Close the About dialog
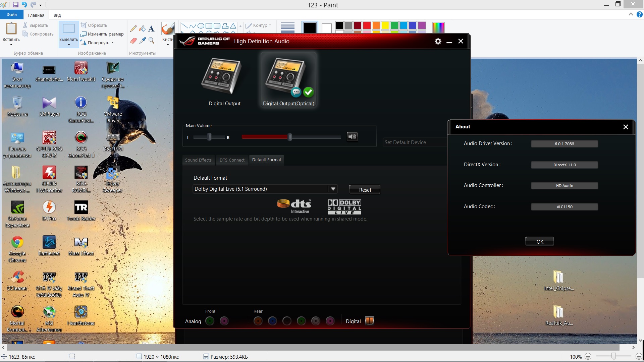 pyautogui.click(x=626, y=127)
